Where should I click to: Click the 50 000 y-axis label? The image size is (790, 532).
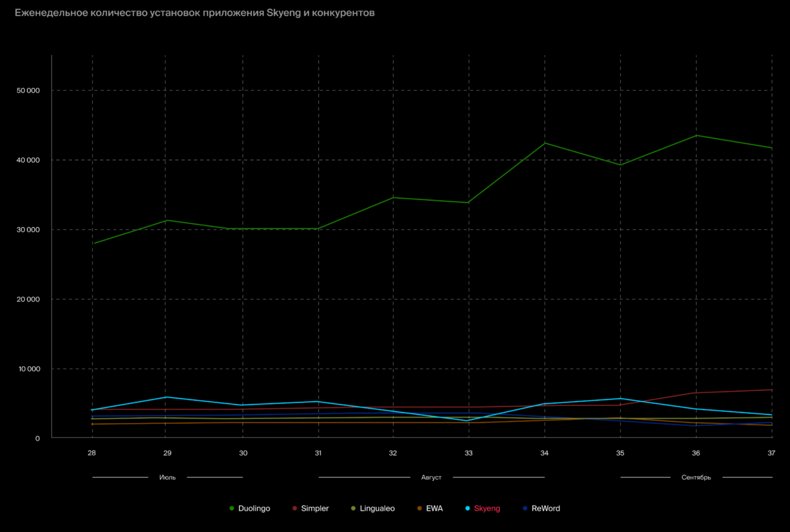tap(28, 91)
